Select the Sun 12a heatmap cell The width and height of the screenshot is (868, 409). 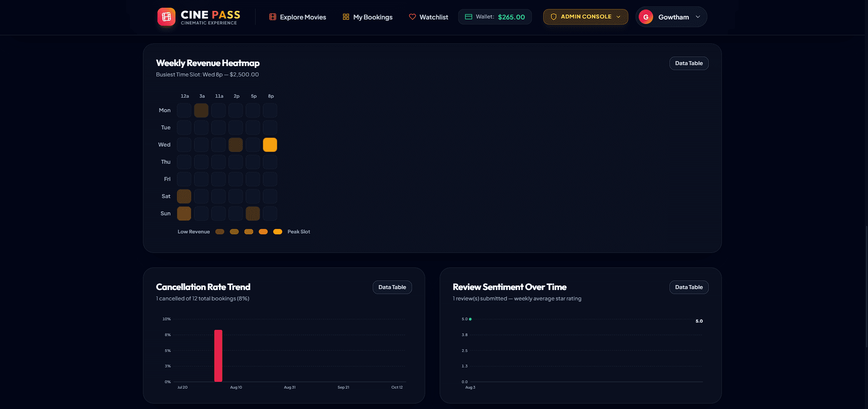tap(184, 214)
